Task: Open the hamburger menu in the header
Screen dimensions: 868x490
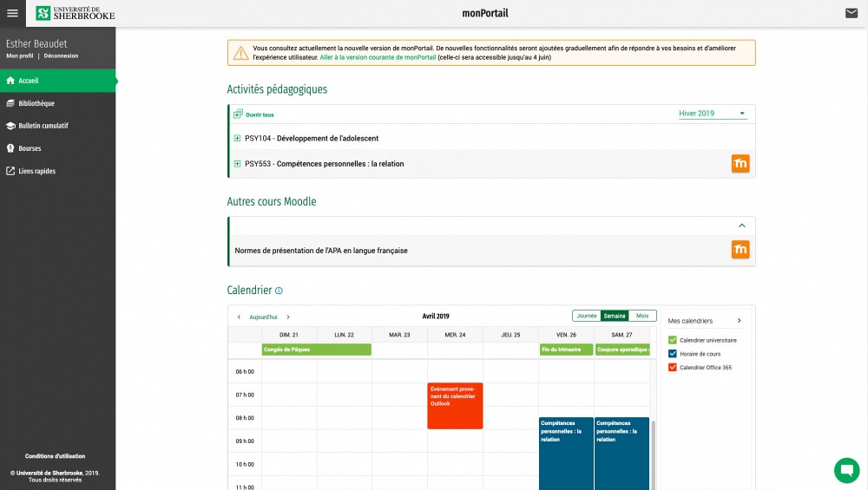Action: click(12, 13)
